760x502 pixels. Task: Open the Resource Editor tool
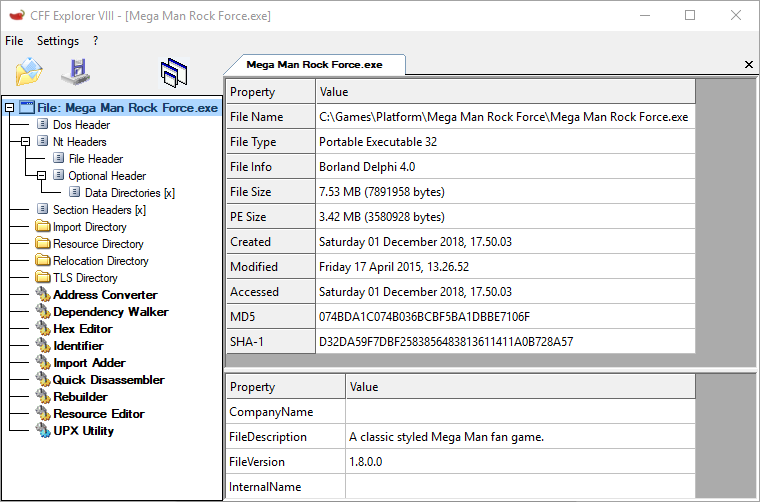point(99,413)
